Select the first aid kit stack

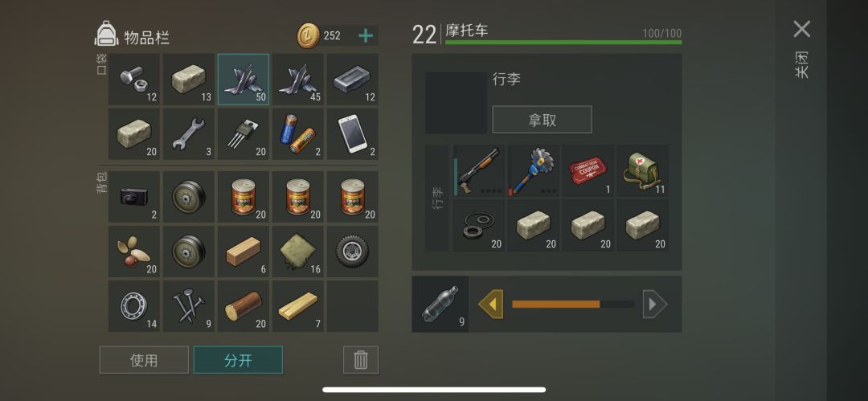point(643,170)
